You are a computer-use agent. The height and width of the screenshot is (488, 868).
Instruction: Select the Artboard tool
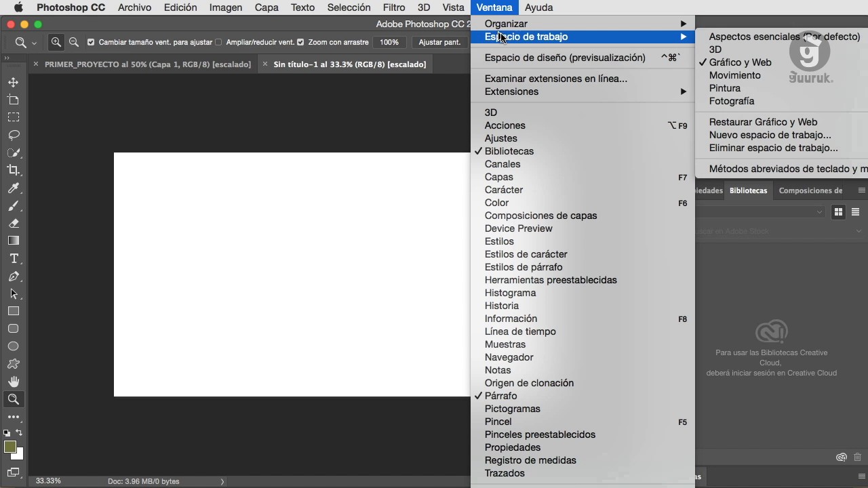click(14, 100)
